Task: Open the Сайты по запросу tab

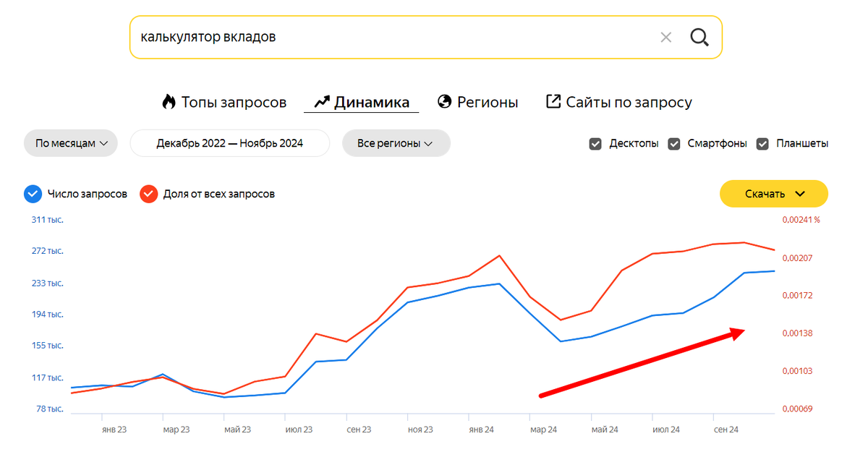Action: coord(618,102)
